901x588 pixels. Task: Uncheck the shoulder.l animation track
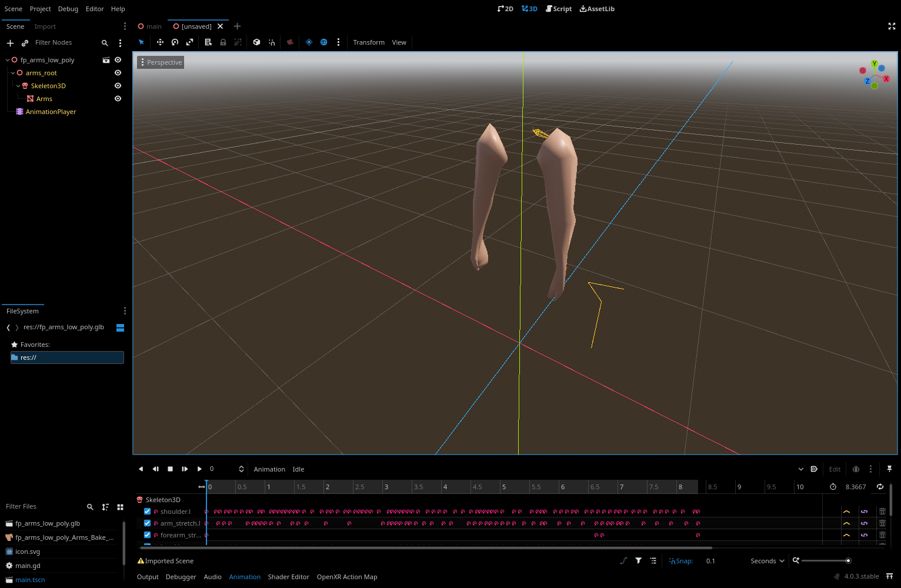147,511
